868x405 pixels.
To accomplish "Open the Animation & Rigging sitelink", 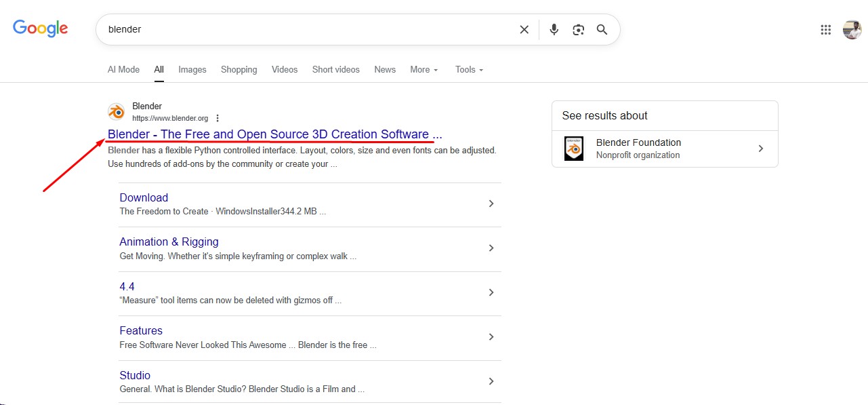I will 169,242.
